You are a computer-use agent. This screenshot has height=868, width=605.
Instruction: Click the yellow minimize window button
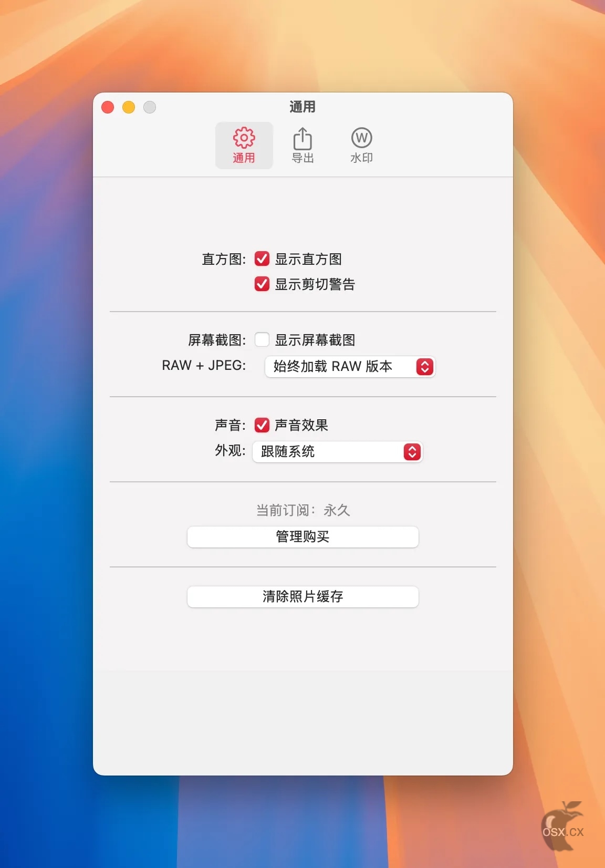[x=129, y=107]
